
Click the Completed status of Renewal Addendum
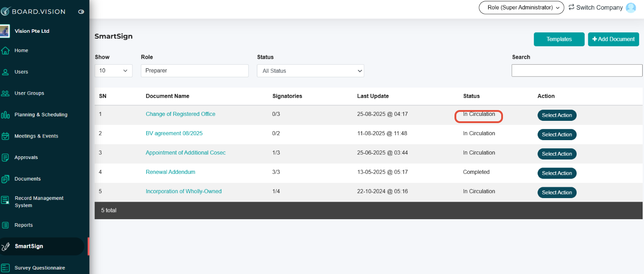476,172
